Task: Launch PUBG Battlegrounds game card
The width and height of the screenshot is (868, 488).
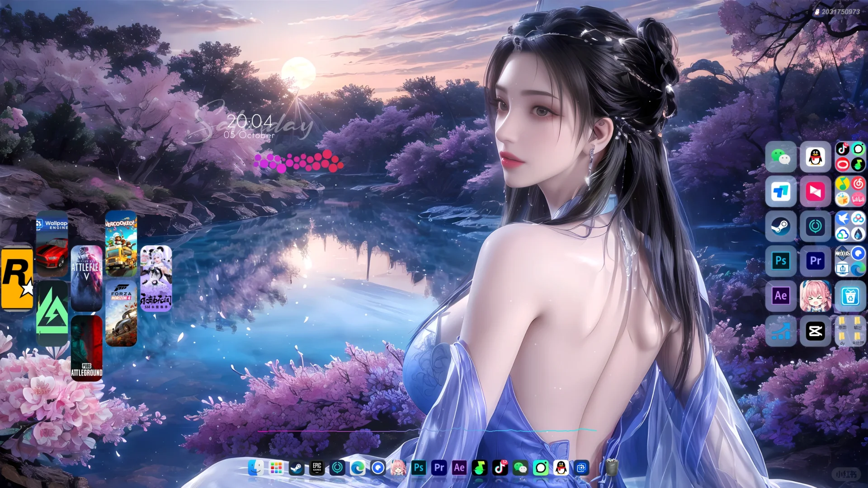Action: pyautogui.click(x=87, y=348)
